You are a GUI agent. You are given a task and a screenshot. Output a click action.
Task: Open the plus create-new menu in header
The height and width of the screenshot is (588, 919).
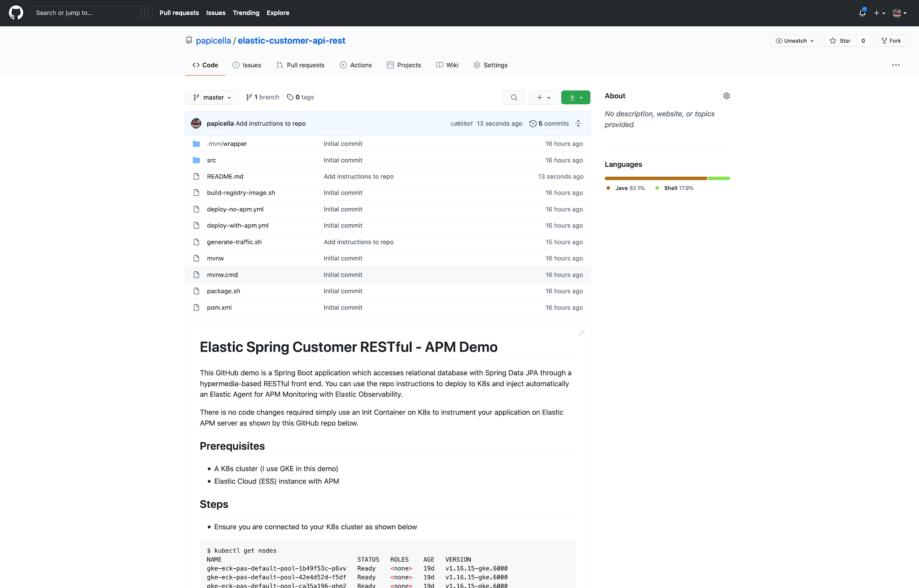coord(879,13)
